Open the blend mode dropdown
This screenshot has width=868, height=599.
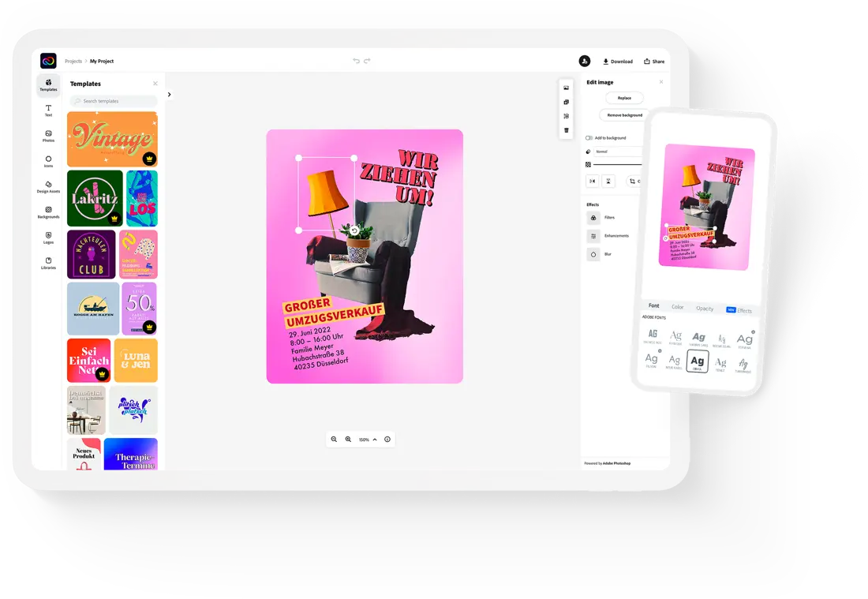point(619,151)
